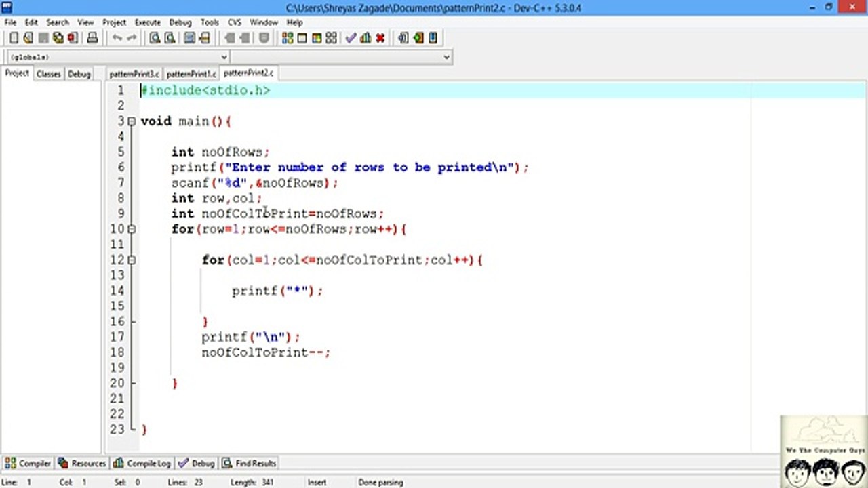Image resolution: width=868 pixels, height=488 pixels.
Task: Open the (globals) scope dropdown
Action: click(118, 57)
